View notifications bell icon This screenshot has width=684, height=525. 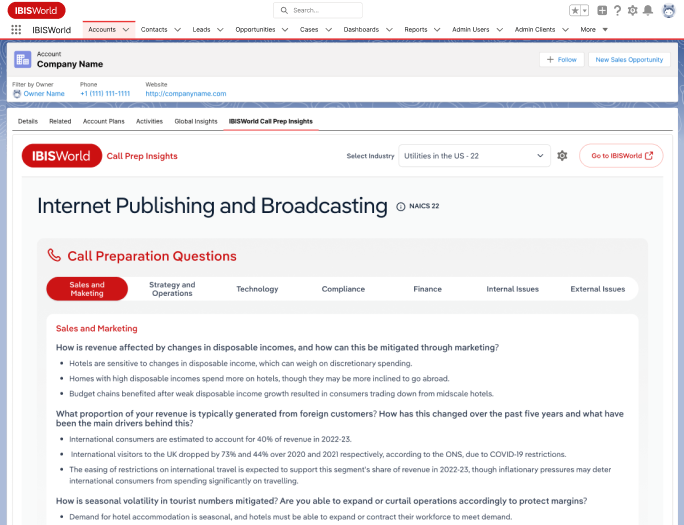[x=648, y=10]
